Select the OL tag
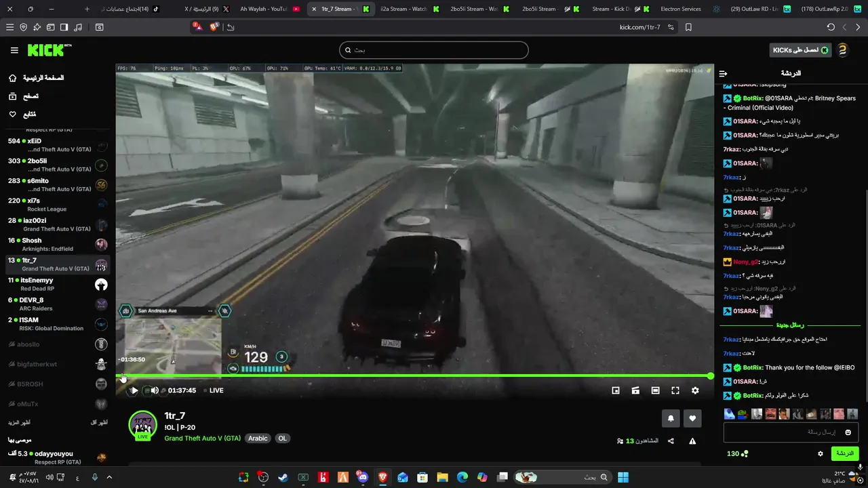Viewport: 868px width, 488px height. 283,439
